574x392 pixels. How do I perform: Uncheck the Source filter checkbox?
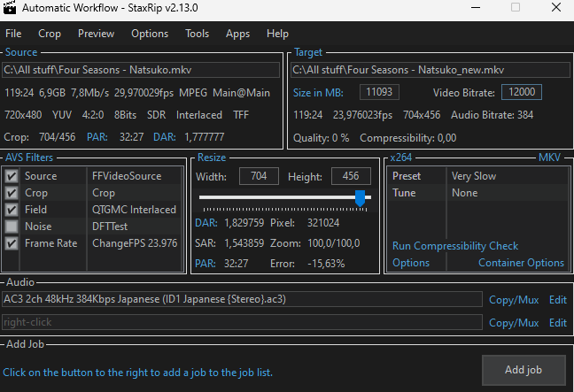pyautogui.click(x=12, y=176)
